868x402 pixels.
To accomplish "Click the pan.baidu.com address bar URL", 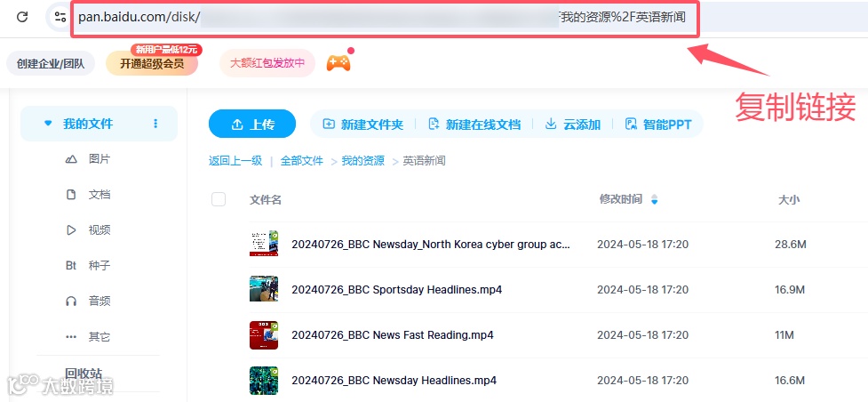I will [381, 17].
